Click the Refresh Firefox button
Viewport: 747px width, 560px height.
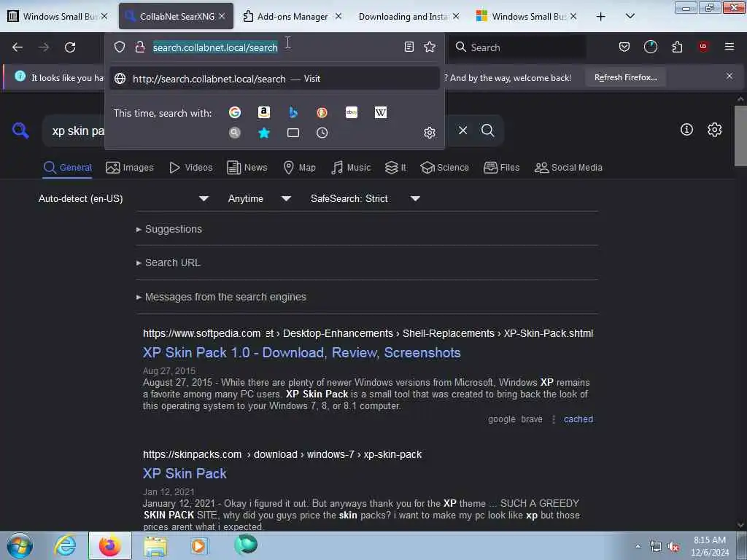(x=625, y=77)
